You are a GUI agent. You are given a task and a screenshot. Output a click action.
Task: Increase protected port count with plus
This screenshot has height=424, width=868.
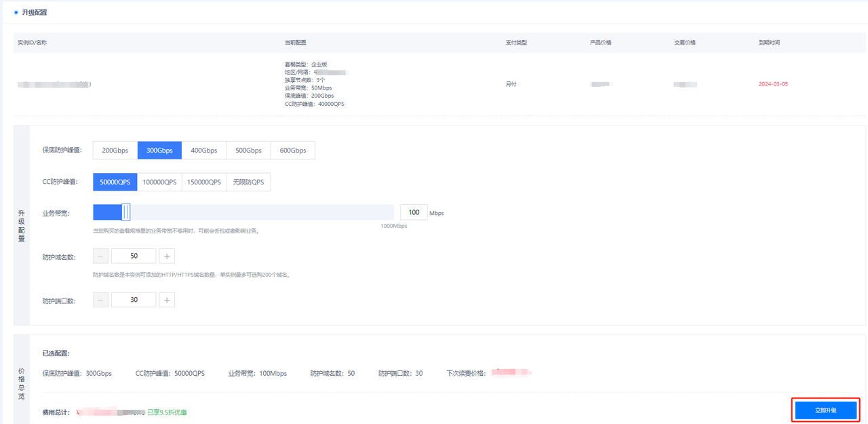point(167,300)
